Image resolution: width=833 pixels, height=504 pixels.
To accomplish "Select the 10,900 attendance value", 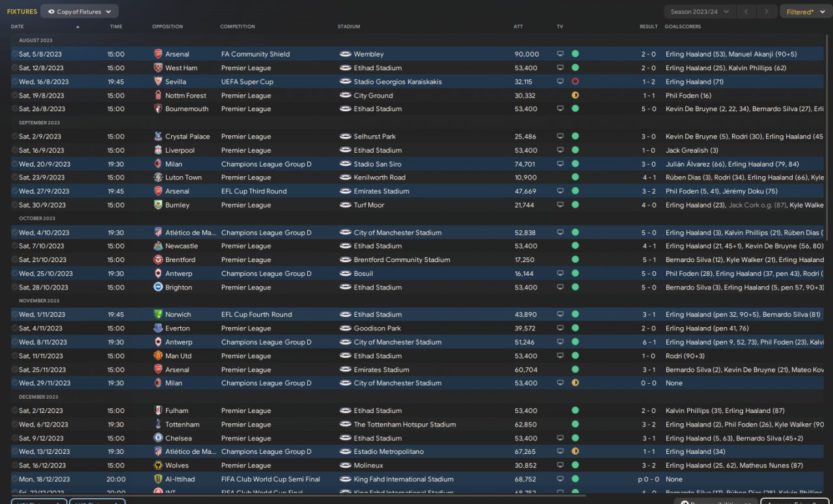I will click(526, 178).
